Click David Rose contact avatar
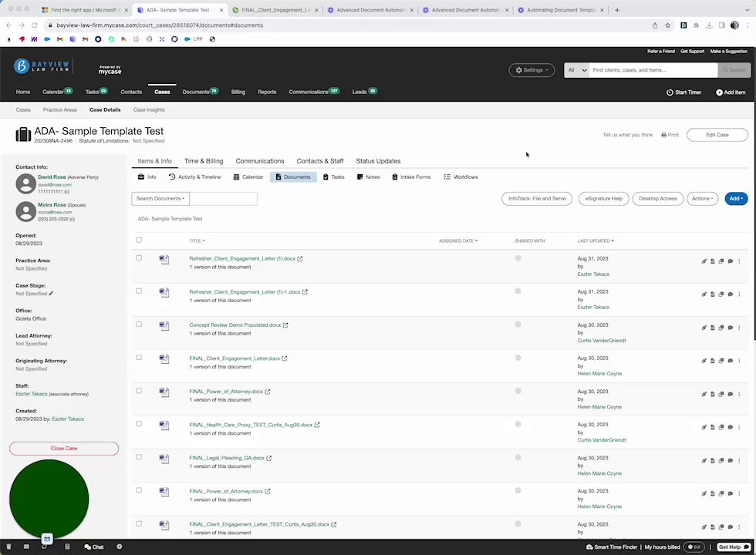The height and width of the screenshot is (555, 756). tap(25, 184)
